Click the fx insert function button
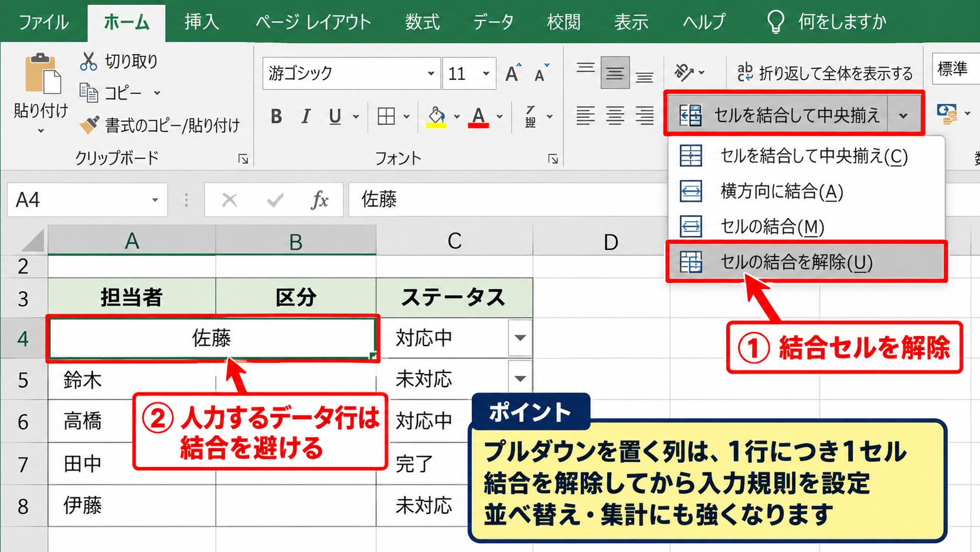 (319, 200)
